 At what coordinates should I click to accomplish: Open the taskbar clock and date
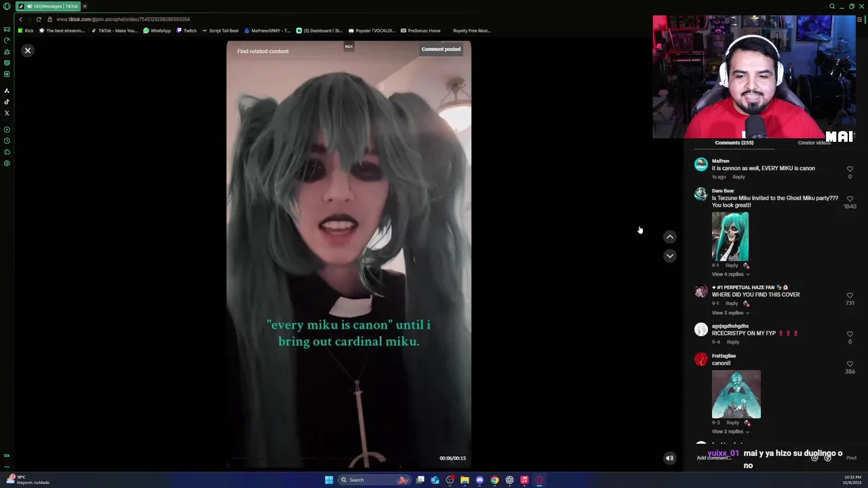tap(852, 480)
